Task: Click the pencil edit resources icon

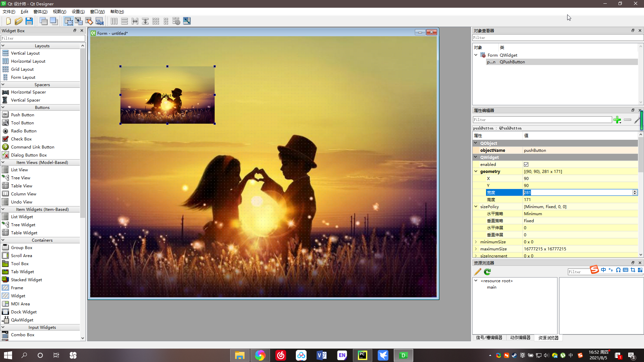Action: [478, 272]
